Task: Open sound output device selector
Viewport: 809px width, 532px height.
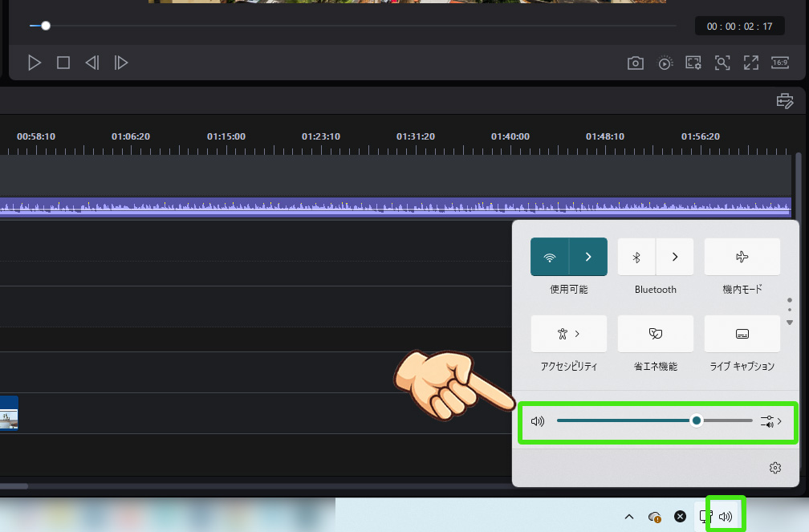Action: click(770, 420)
